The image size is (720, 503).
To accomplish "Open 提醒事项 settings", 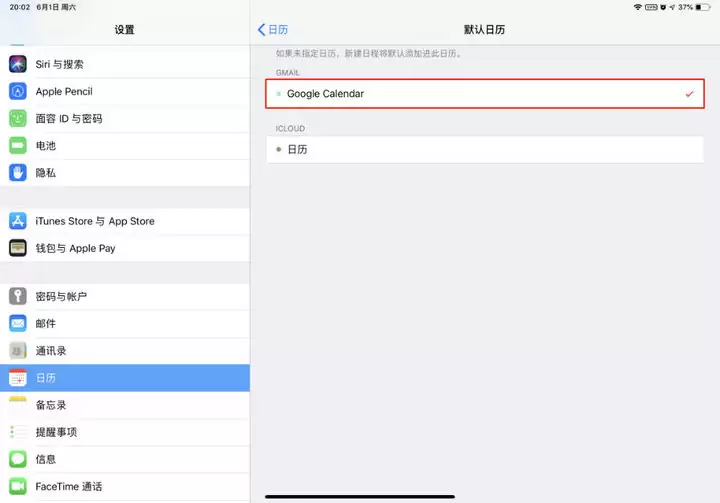I will (125, 432).
